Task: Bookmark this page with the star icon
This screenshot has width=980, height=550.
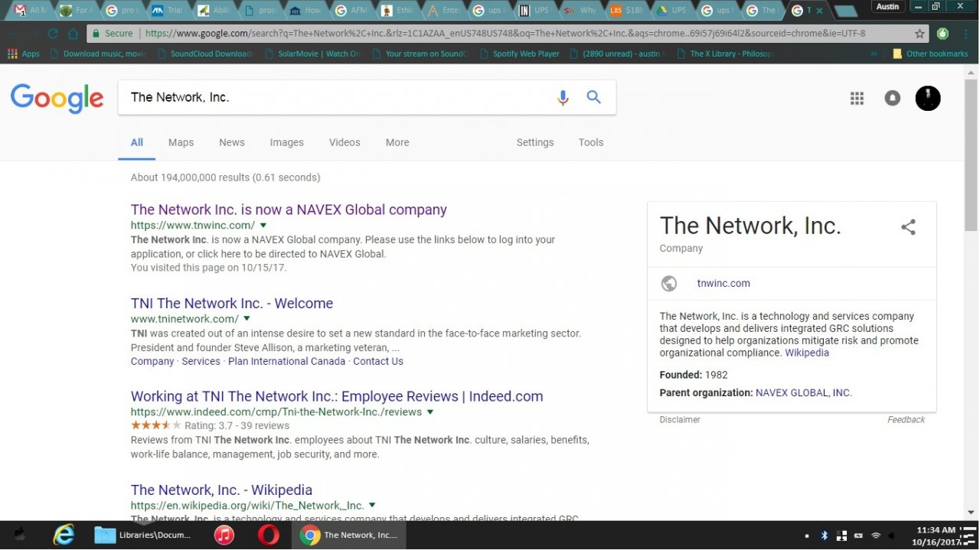Action: pyautogui.click(x=920, y=34)
